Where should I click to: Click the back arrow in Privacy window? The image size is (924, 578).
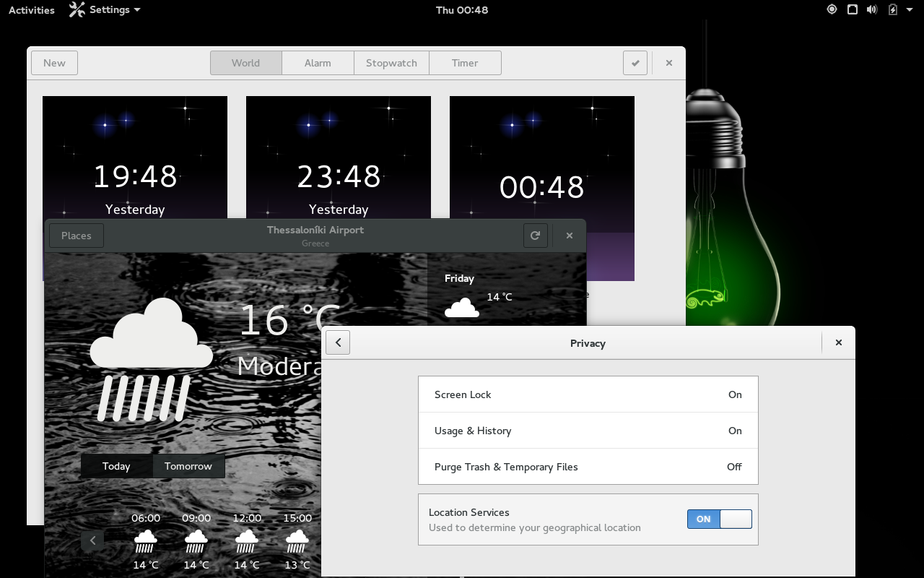click(338, 342)
